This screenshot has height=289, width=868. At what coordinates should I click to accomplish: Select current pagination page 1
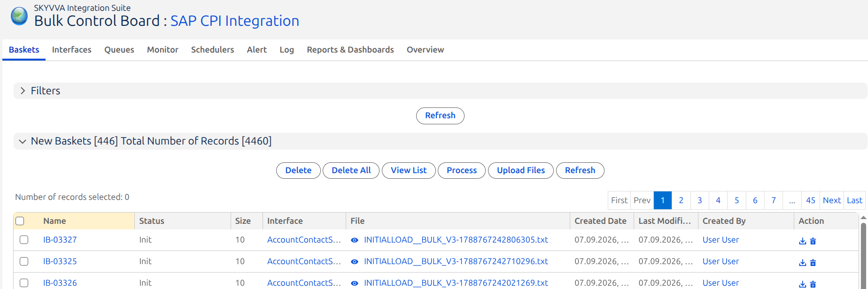pyautogui.click(x=663, y=200)
